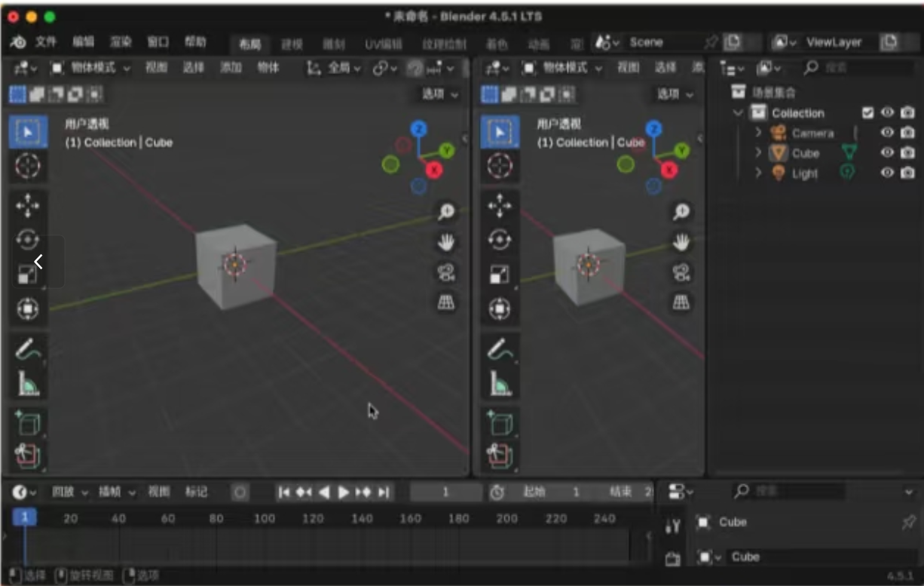Open 插帧 dropdown in timeline header
The width and height of the screenshot is (924, 586).
(117, 492)
